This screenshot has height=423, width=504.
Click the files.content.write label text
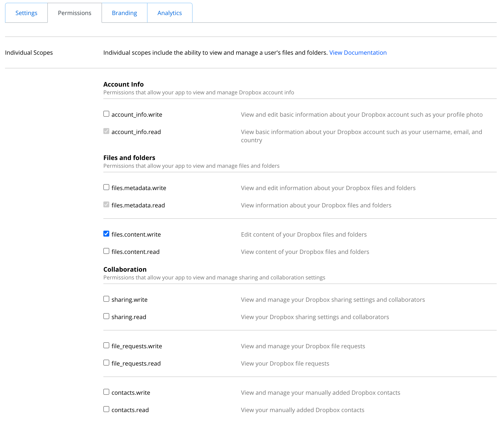(x=136, y=235)
